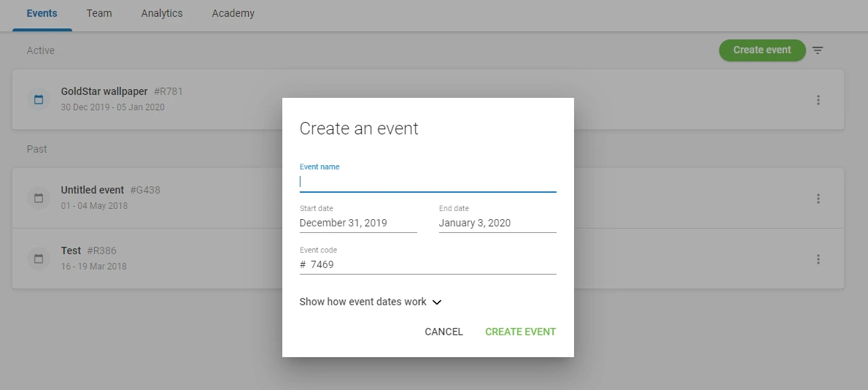Click the CREATE EVENT dialog button

point(520,332)
